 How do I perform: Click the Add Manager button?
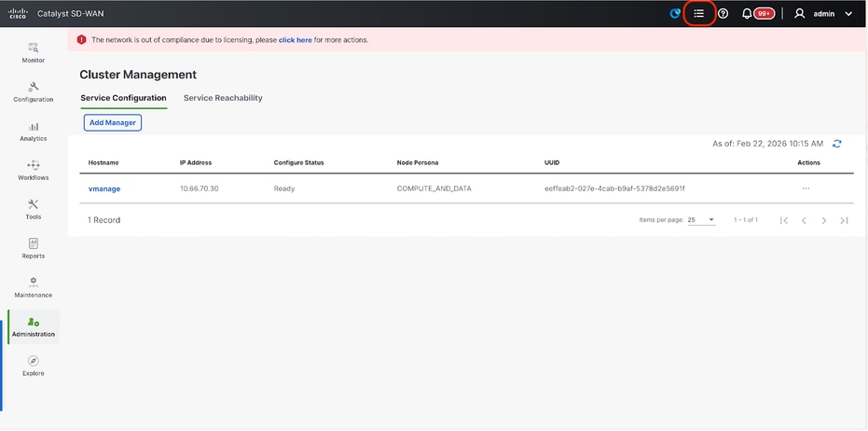(x=113, y=122)
